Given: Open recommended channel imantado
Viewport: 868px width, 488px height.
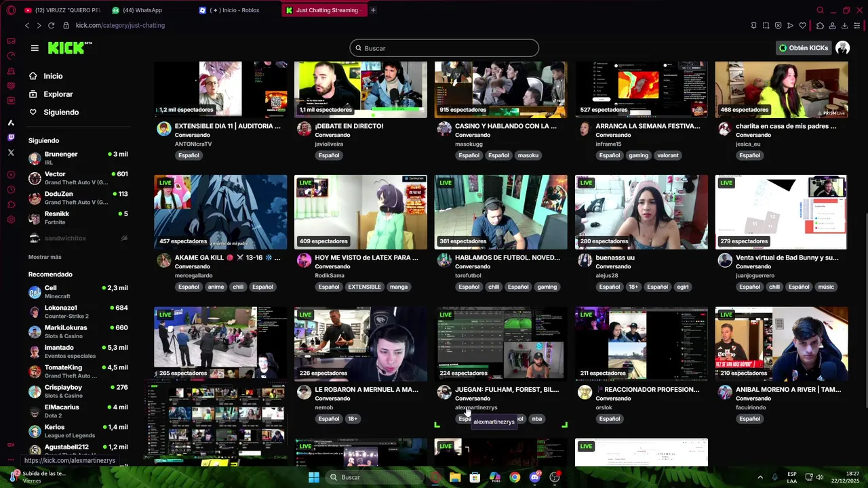Looking at the screenshot, I should click(78, 351).
